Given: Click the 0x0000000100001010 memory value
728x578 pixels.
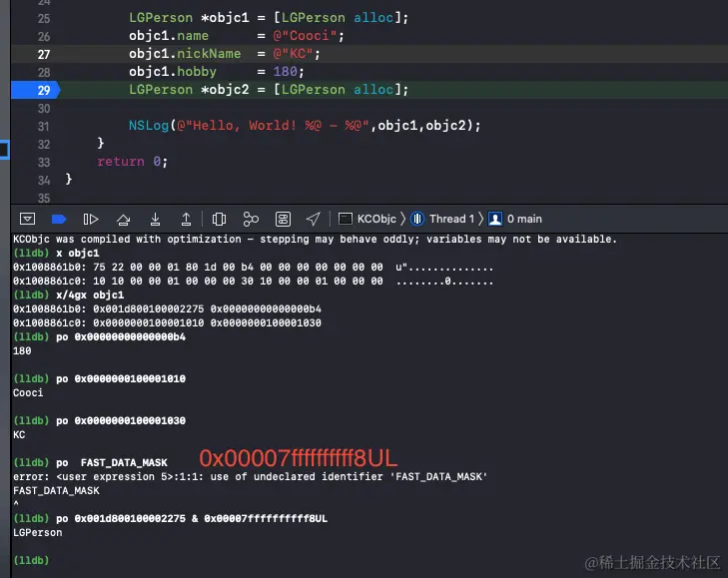Looking at the screenshot, I should coord(148,322).
